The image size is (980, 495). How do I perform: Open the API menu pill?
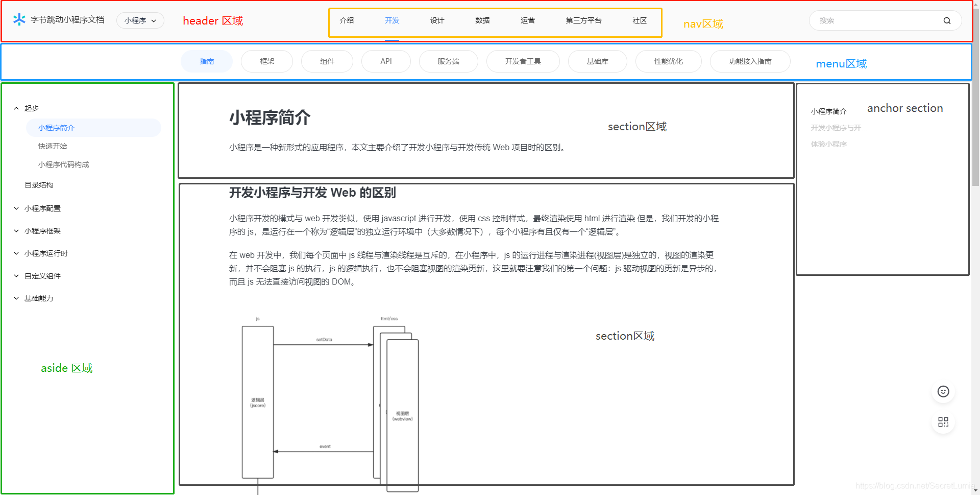pos(386,61)
